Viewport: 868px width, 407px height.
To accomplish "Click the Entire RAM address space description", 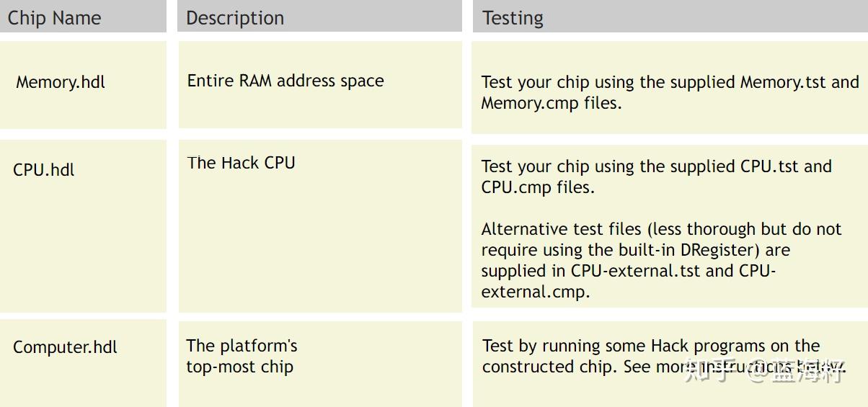I will (x=285, y=81).
